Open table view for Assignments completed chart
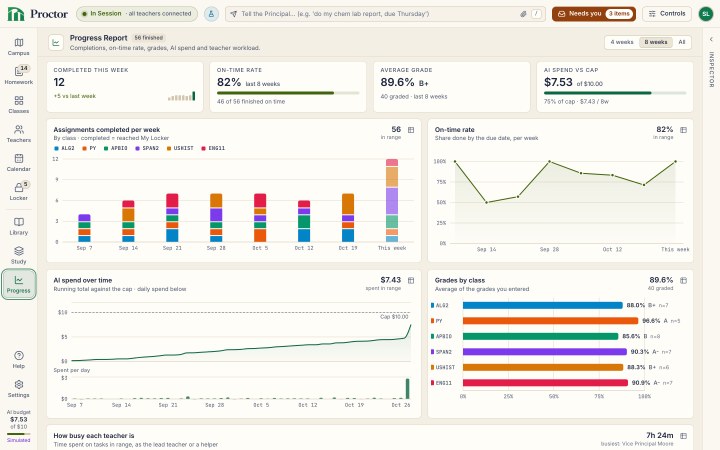Screen dimensions: 720x450 pyautogui.click(x=411, y=130)
